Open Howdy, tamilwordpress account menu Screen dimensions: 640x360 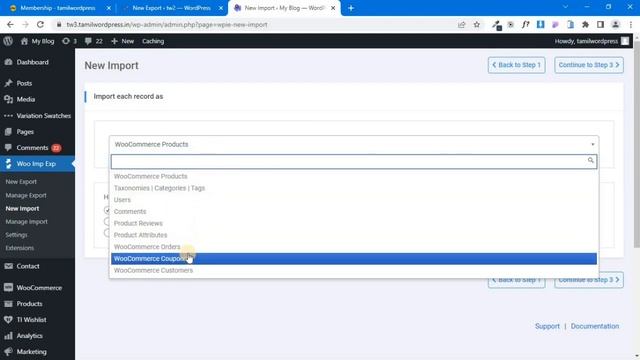(x=591, y=41)
